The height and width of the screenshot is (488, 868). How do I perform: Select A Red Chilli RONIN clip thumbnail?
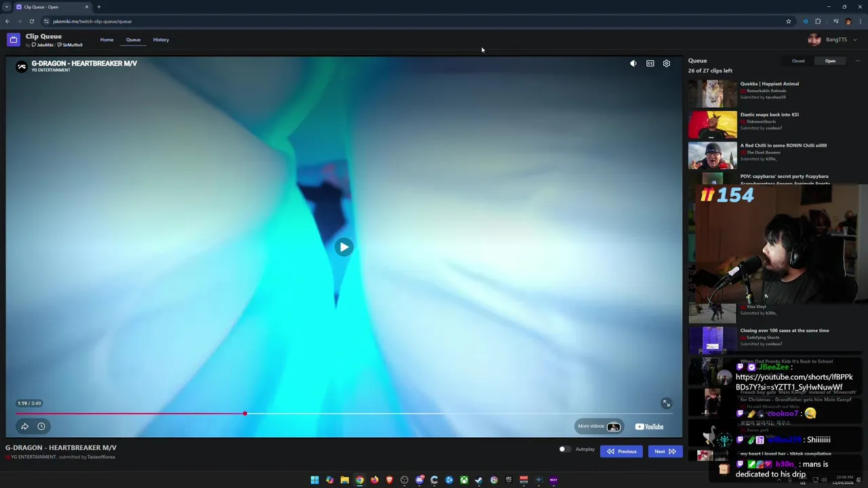click(x=712, y=155)
